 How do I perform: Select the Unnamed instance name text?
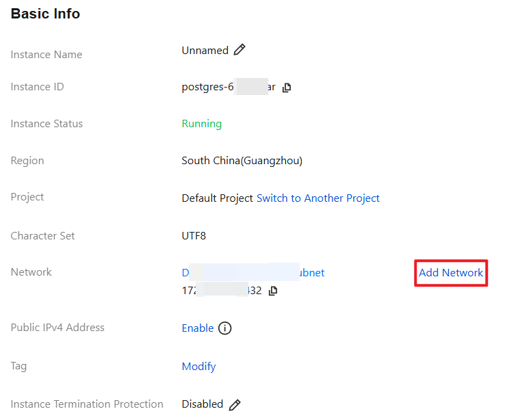click(205, 50)
